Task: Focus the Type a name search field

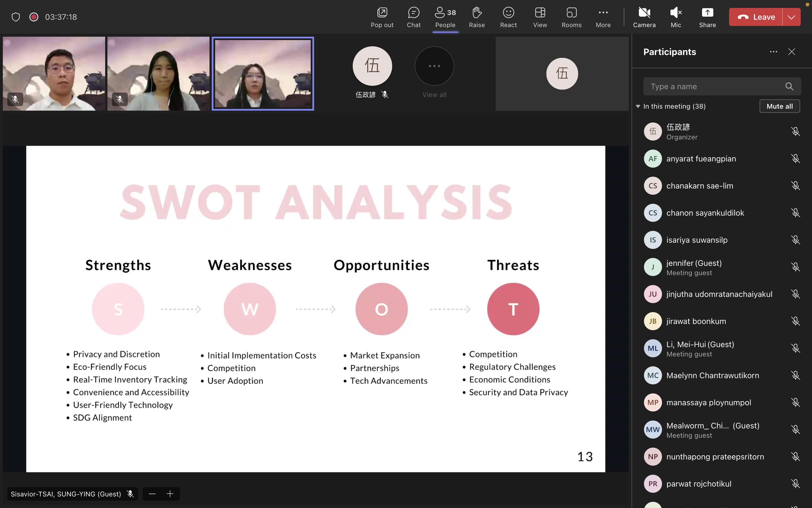Action: click(721, 86)
